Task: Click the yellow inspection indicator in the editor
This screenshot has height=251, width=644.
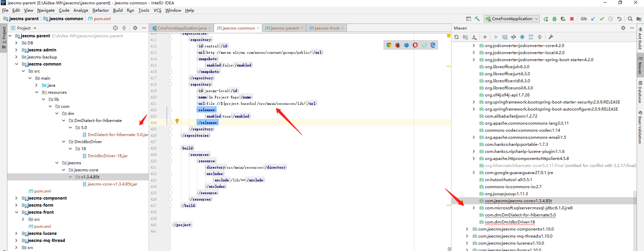Action: coord(449,36)
